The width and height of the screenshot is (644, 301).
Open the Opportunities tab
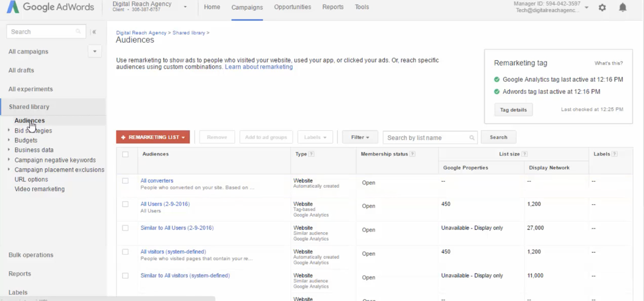293,7
